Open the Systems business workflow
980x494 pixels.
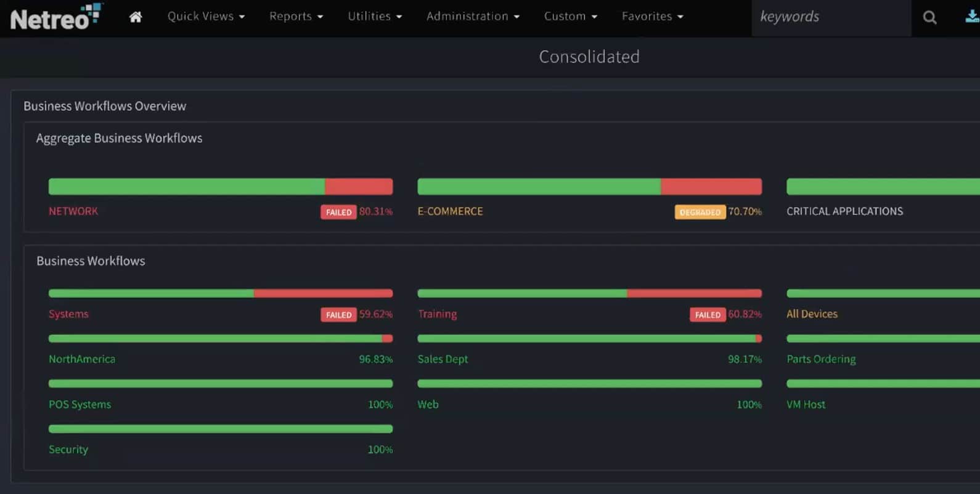point(68,314)
